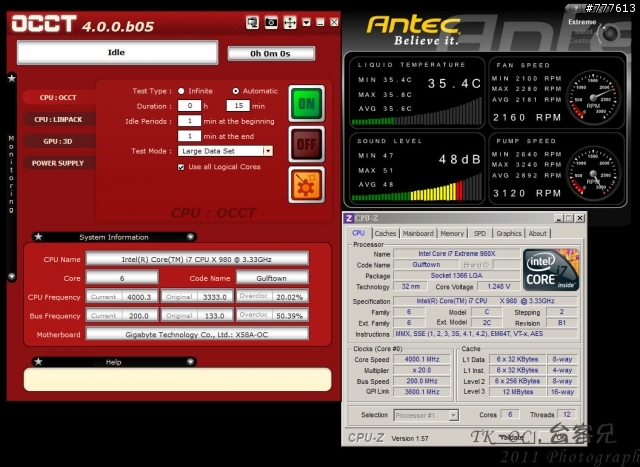Click the 35.4C liquid temperature reading

pos(454,84)
